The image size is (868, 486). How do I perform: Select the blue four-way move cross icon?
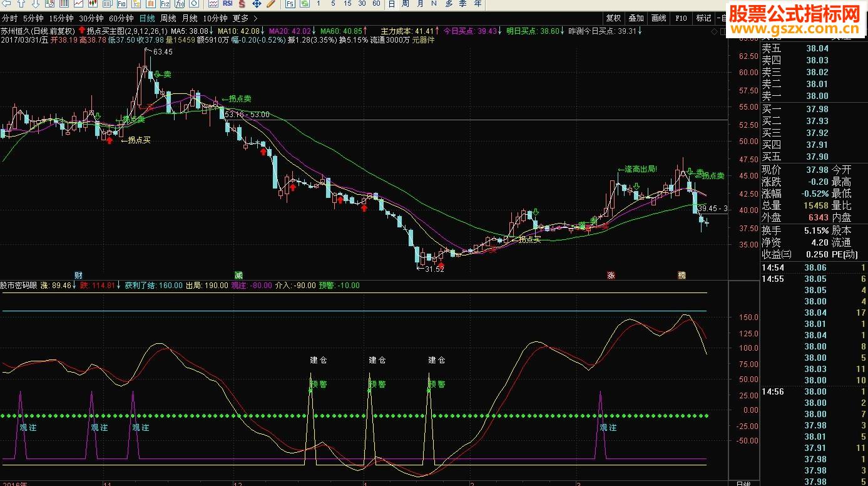click(x=257, y=4)
